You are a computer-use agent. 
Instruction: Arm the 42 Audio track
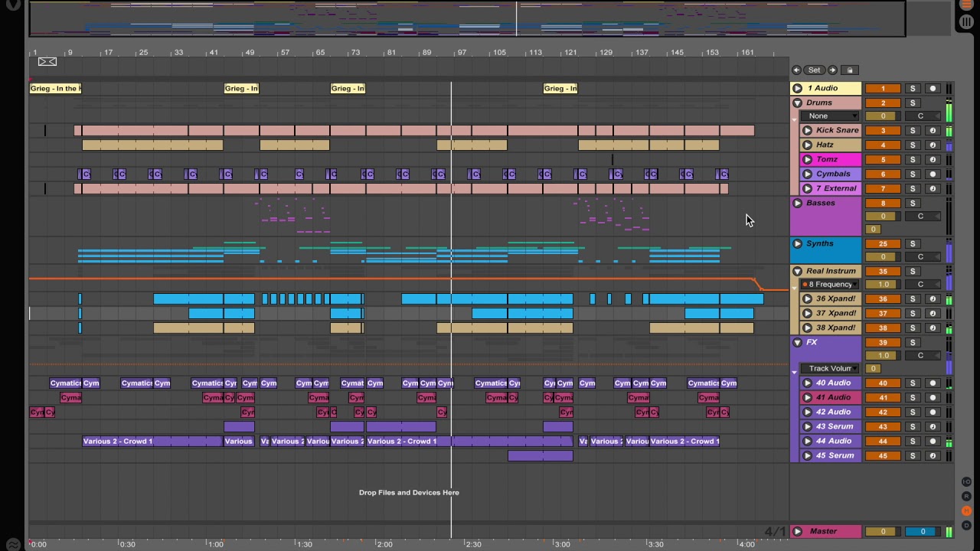click(x=933, y=412)
